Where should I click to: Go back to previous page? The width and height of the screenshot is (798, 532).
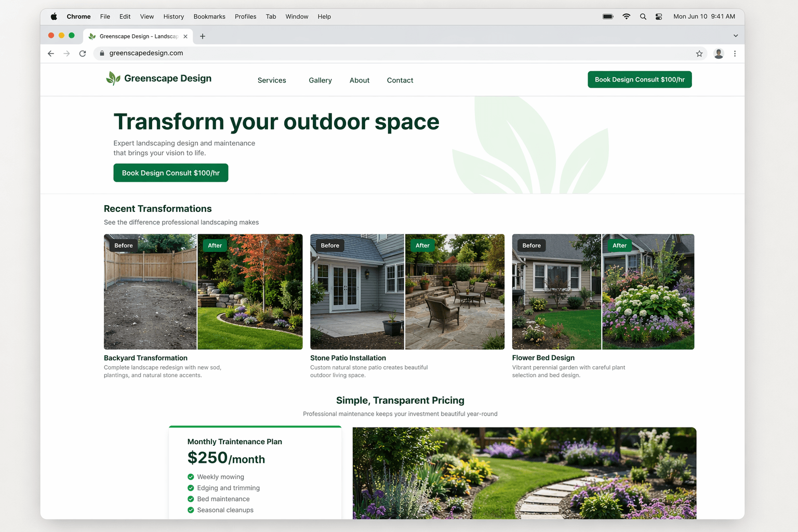[x=51, y=54]
